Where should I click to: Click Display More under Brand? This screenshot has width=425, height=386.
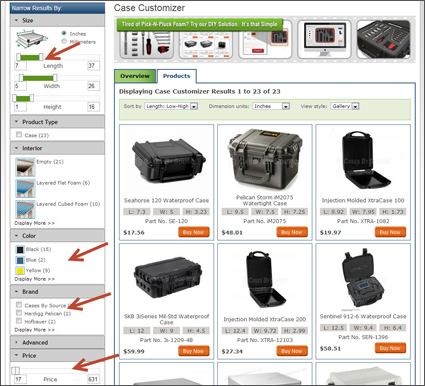(x=34, y=330)
